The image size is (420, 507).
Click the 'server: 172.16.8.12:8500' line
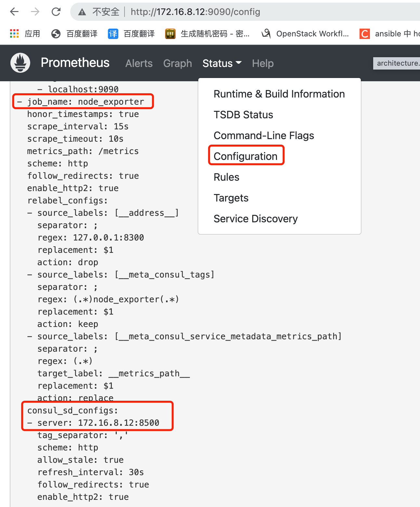pyautogui.click(x=93, y=423)
